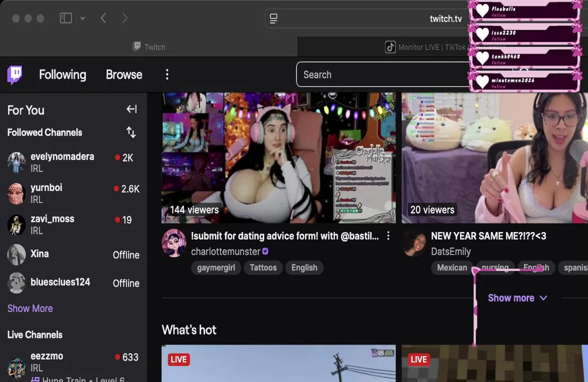The width and height of the screenshot is (588, 382).
Task: Open options menu for charlottemunster stream card
Action: pos(388,236)
